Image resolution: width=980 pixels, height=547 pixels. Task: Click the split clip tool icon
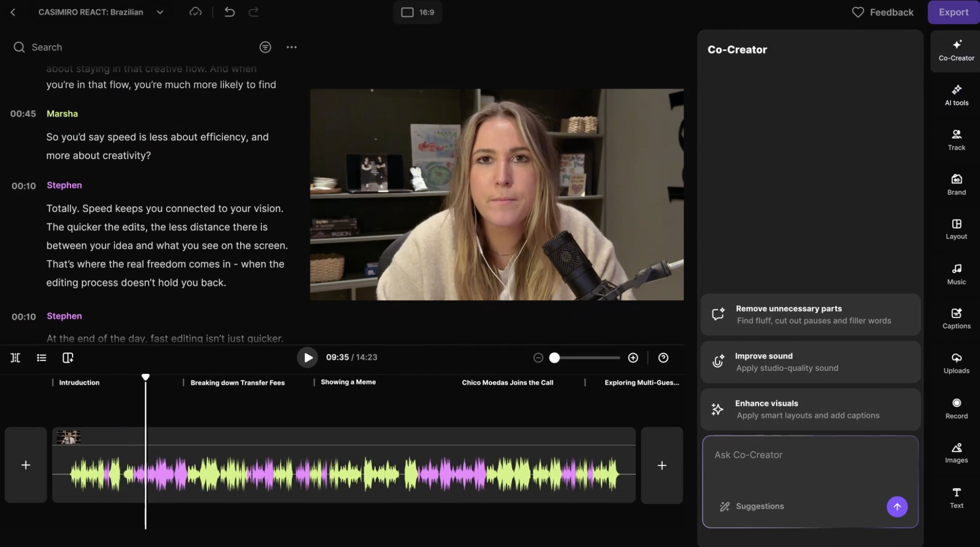coord(16,358)
